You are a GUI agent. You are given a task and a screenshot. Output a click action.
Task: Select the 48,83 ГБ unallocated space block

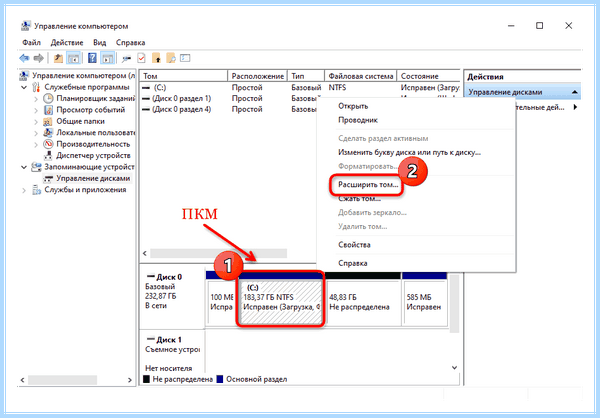pyautogui.click(x=363, y=302)
